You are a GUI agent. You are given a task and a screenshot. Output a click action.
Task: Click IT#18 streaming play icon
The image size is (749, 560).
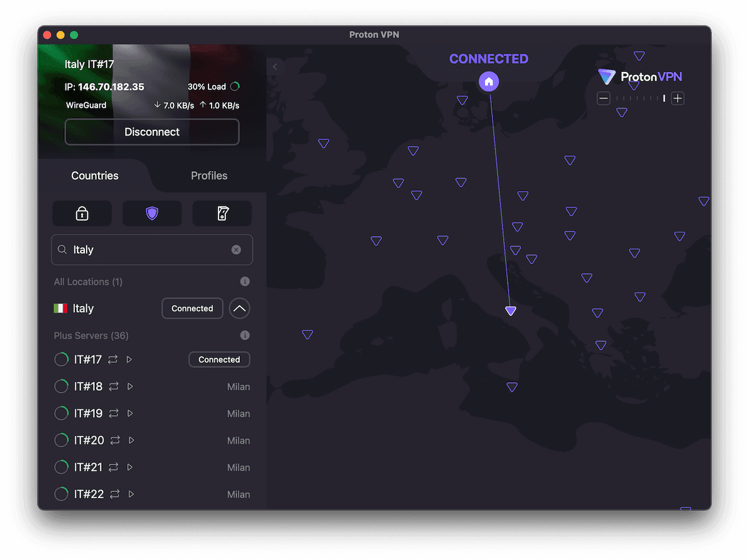tap(130, 386)
